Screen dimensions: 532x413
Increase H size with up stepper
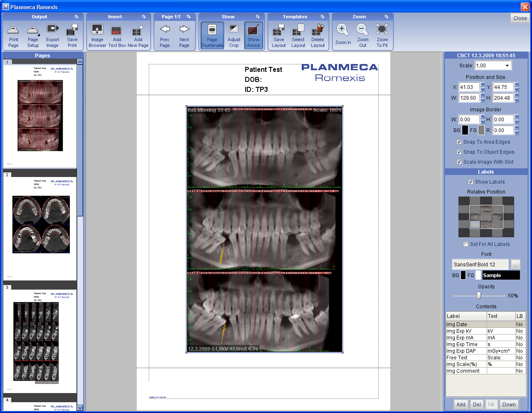[x=517, y=96]
